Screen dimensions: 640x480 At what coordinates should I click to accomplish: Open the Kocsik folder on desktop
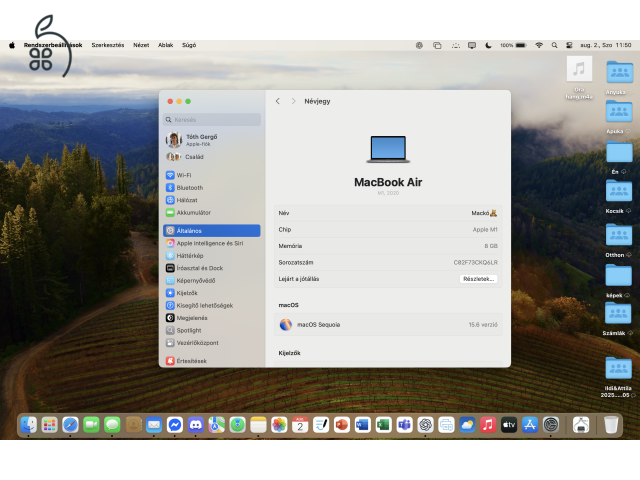coord(618,197)
